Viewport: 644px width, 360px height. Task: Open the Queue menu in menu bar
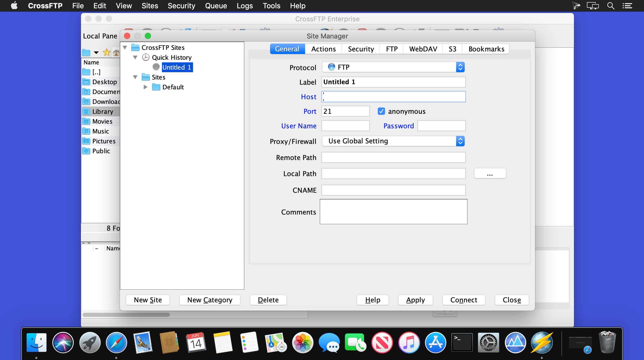click(x=216, y=6)
